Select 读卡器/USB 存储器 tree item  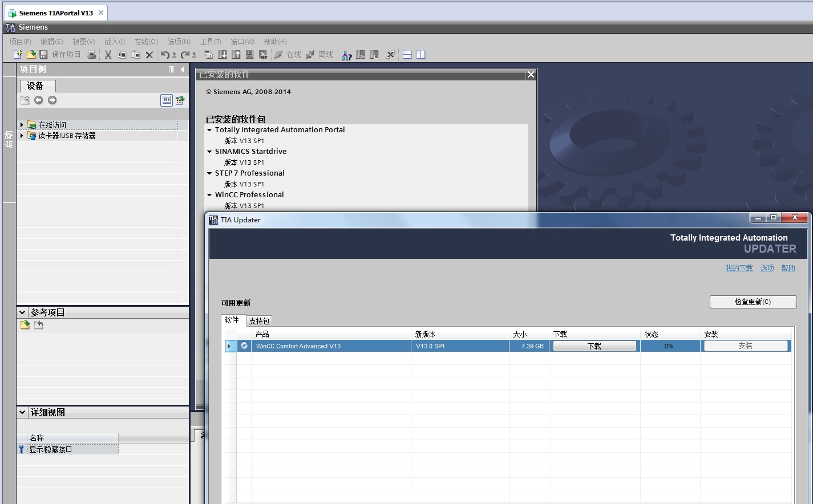coord(67,136)
